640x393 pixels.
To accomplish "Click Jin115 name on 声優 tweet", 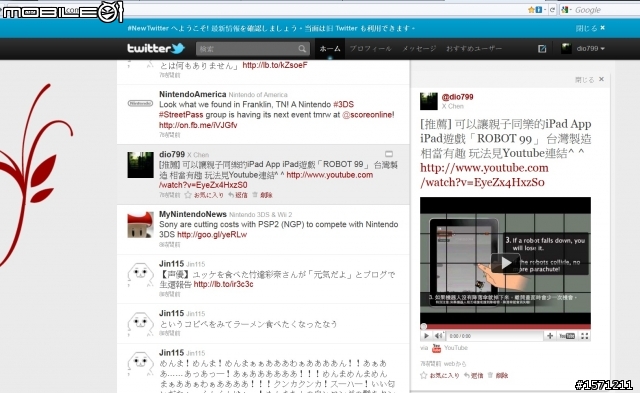I will [x=171, y=264].
